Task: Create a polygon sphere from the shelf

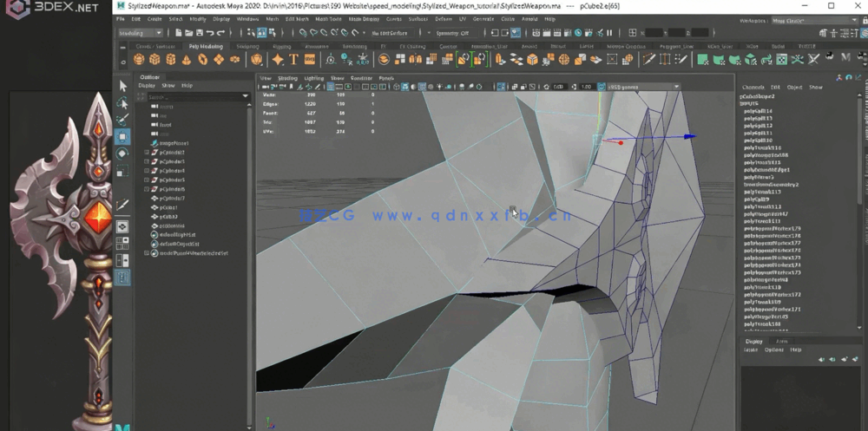Action: point(139,60)
